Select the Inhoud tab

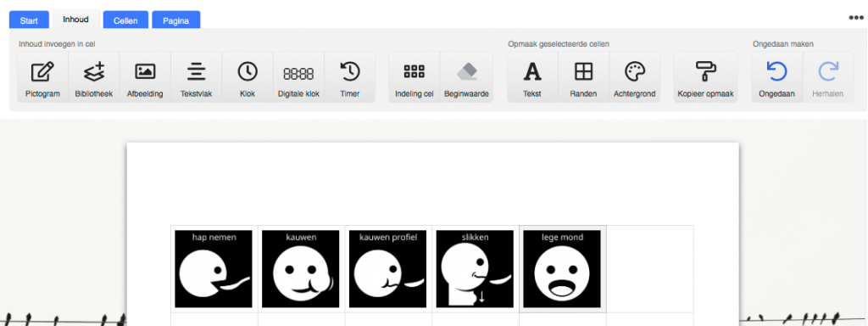point(75,20)
